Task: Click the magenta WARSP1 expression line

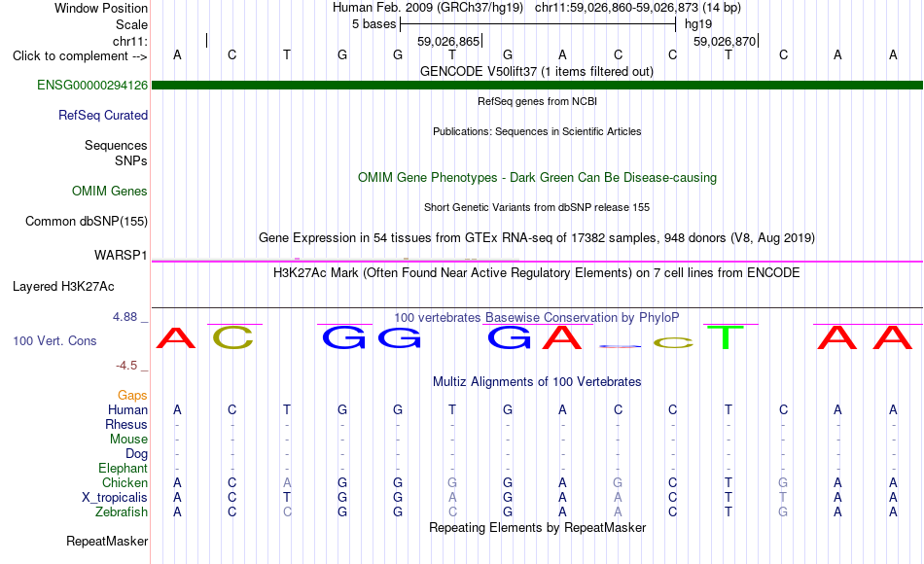Action: click(537, 261)
